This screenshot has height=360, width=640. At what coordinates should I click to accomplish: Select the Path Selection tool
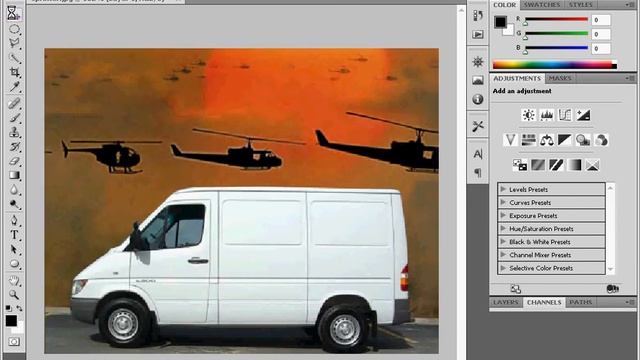[x=14, y=249]
